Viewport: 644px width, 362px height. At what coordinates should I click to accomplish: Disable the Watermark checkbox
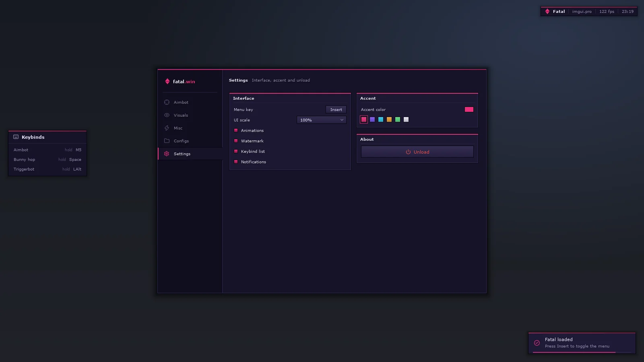click(236, 141)
